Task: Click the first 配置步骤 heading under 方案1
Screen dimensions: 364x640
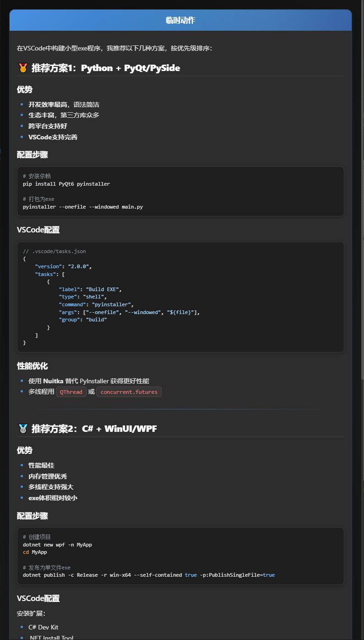Action: [x=33, y=154]
